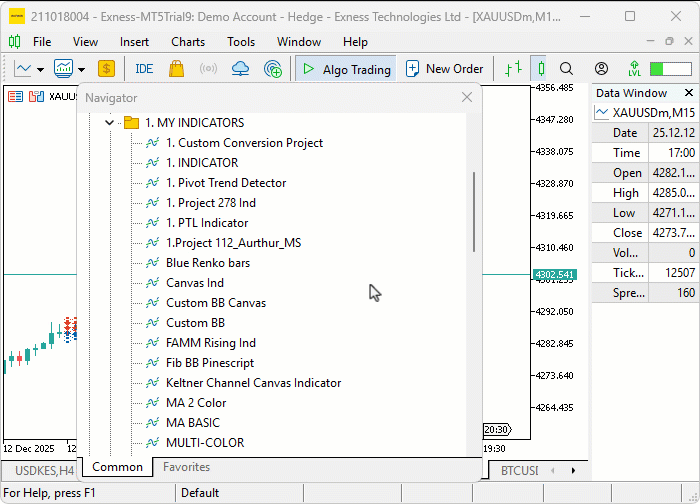The width and height of the screenshot is (700, 504).
Task: Open dropdown arrow next to line chart icon
Action: pos(41,69)
